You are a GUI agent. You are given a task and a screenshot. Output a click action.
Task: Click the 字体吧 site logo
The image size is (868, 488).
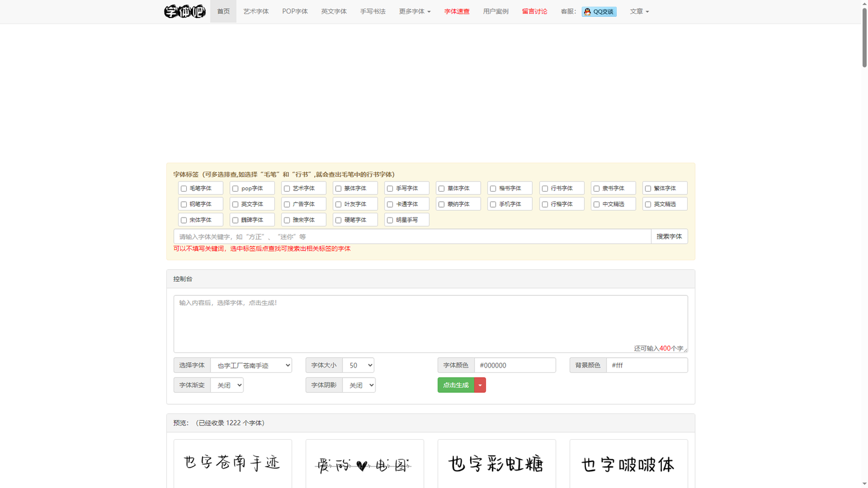coord(185,11)
